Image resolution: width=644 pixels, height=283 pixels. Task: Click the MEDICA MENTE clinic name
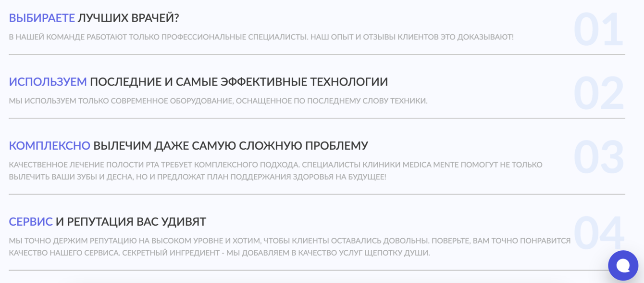coord(430,165)
